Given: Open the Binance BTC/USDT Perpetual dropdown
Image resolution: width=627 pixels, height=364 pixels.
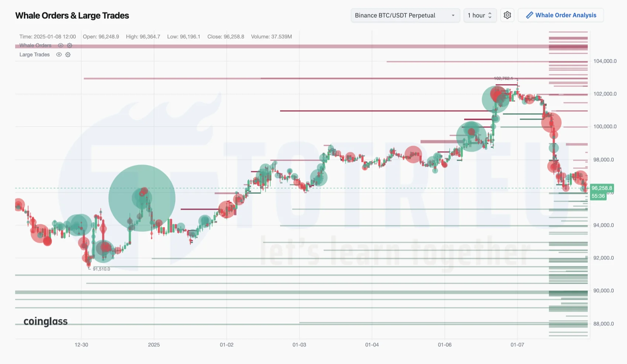Looking at the screenshot, I should click(405, 15).
